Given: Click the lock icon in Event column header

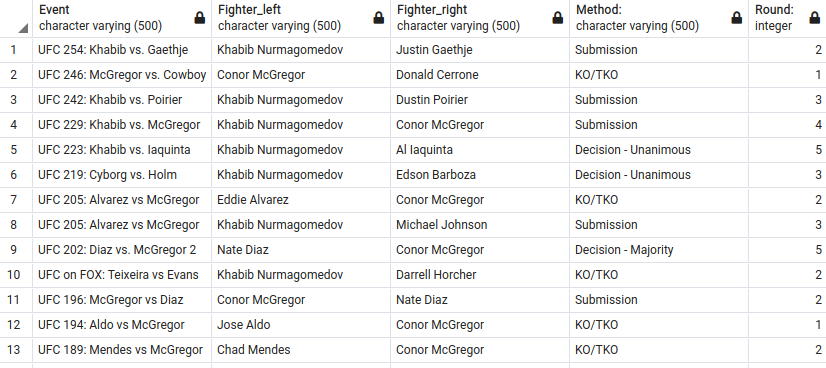Looking at the screenshot, I should pos(200,18).
